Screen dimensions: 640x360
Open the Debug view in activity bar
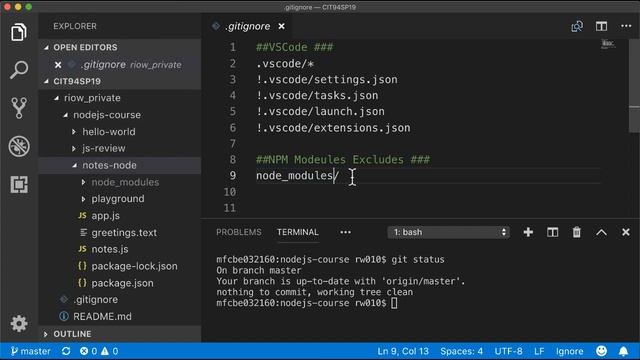(19, 146)
